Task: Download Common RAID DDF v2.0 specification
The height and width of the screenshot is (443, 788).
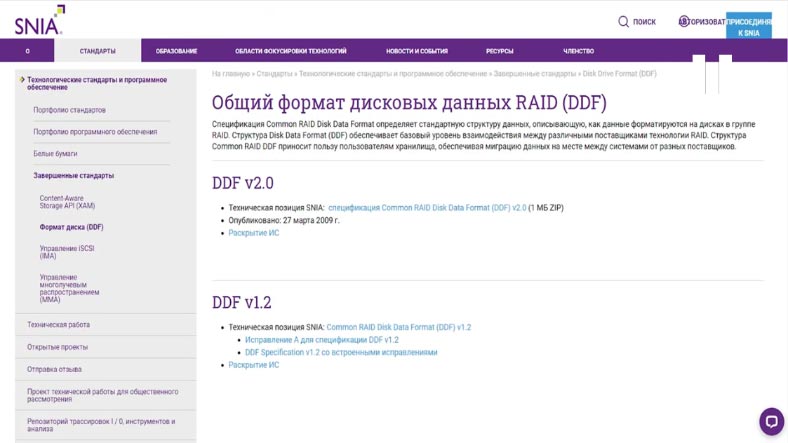Action: pos(427,207)
